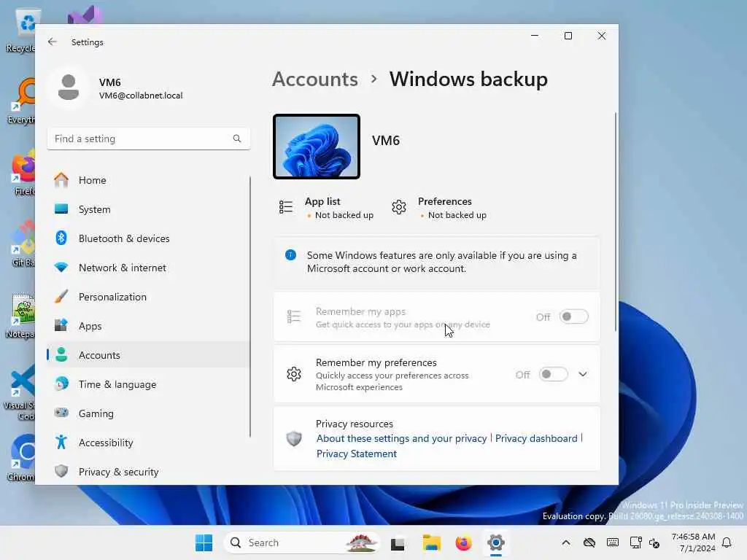Screen dimensions: 747x560
Task: Click the blue info icon in the notice
Action: [290, 255]
